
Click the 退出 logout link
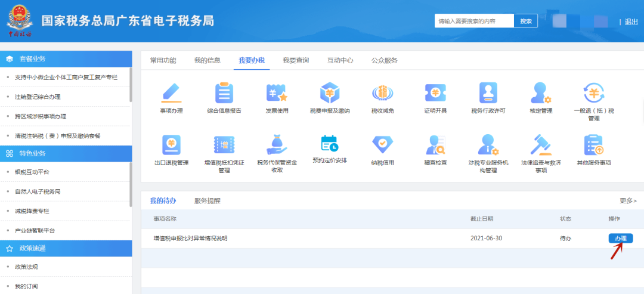pos(631,21)
